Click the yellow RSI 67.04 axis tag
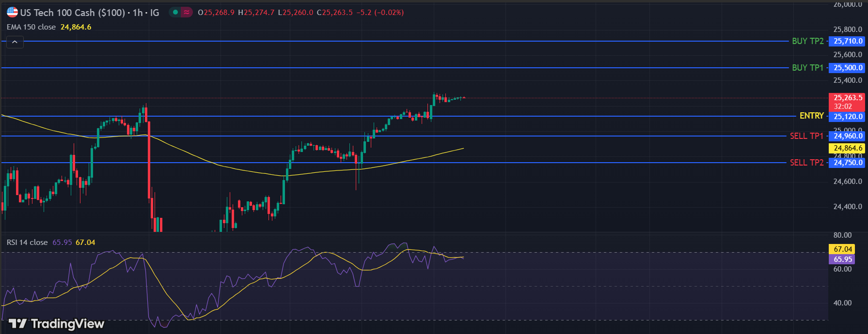 click(x=842, y=249)
